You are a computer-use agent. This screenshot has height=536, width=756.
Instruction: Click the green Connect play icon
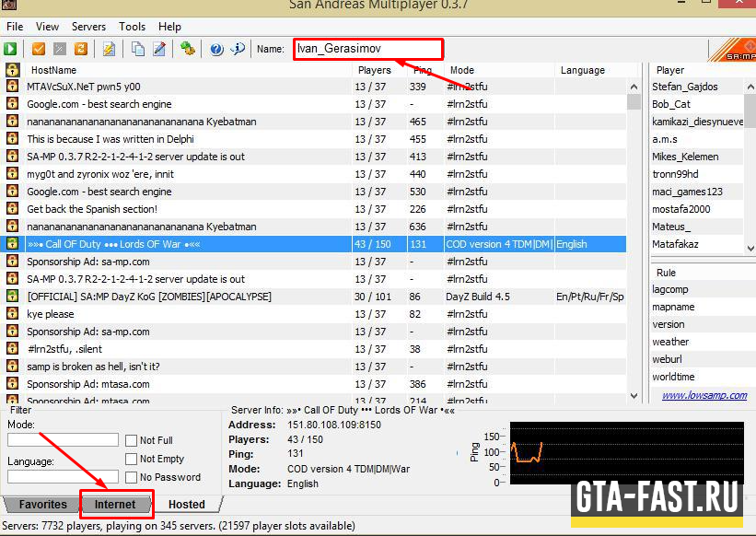coord(10,49)
